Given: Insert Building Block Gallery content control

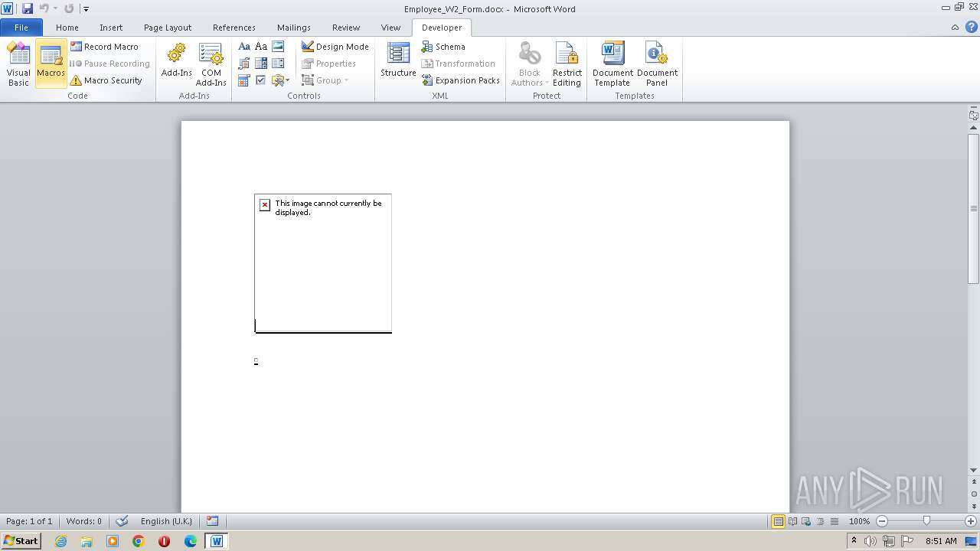Looking at the screenshot, I should click(x=244, y=64).
